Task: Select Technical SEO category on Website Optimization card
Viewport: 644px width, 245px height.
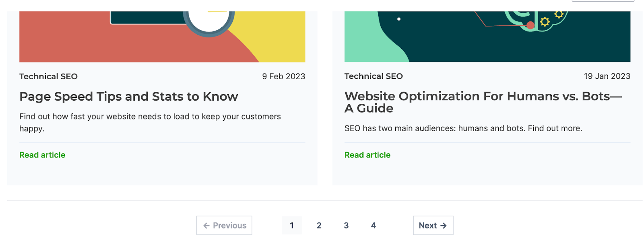Action: click(x=373, y=76)
